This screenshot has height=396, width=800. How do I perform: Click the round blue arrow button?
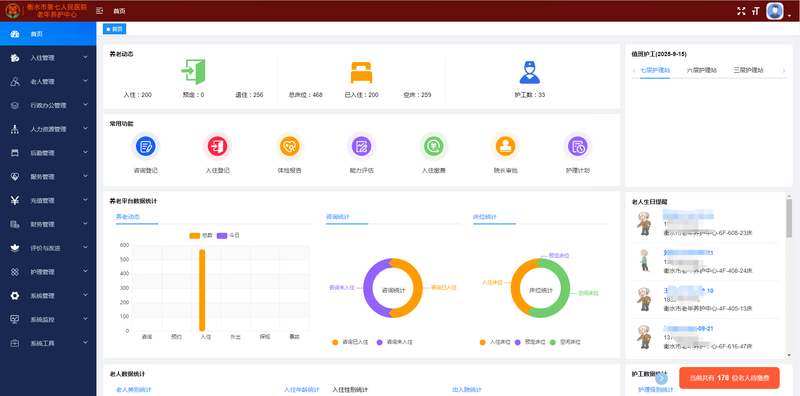pos(662,378)
